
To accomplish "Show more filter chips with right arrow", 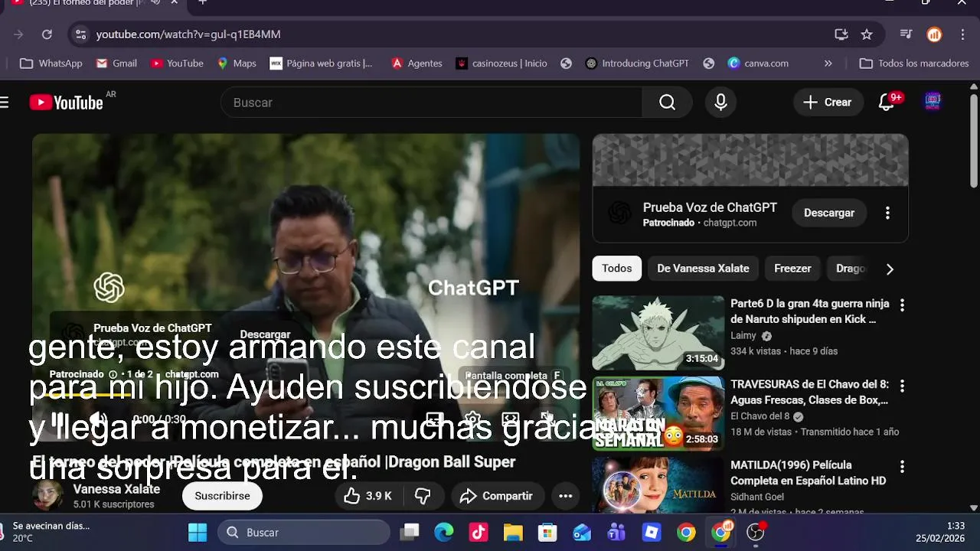I will tap(890, 269).
